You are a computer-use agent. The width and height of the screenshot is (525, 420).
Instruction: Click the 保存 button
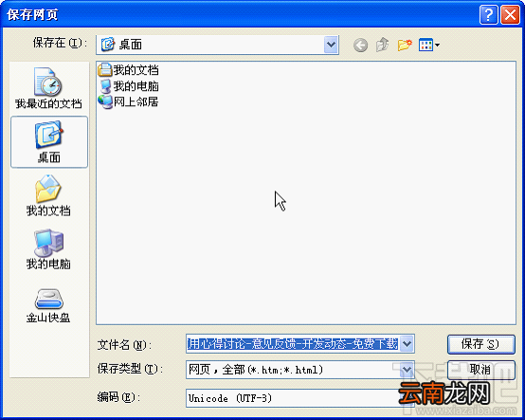click(x=481, y=344)
